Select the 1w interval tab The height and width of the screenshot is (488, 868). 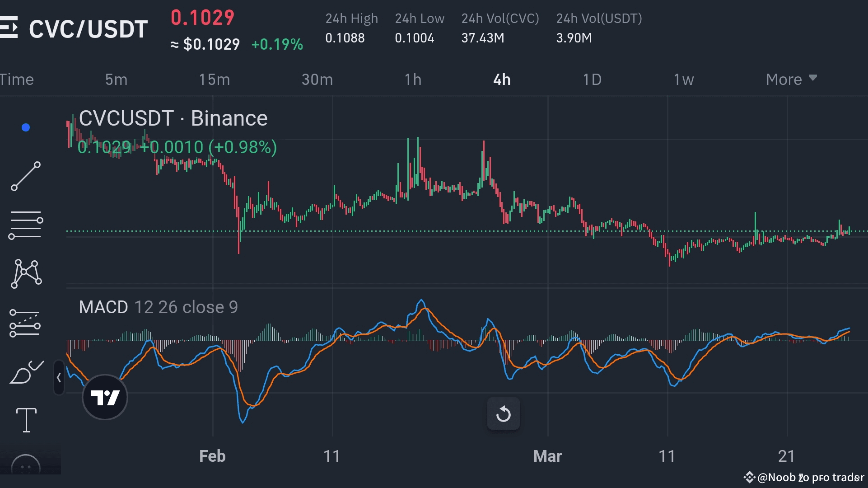click(683, 80)
